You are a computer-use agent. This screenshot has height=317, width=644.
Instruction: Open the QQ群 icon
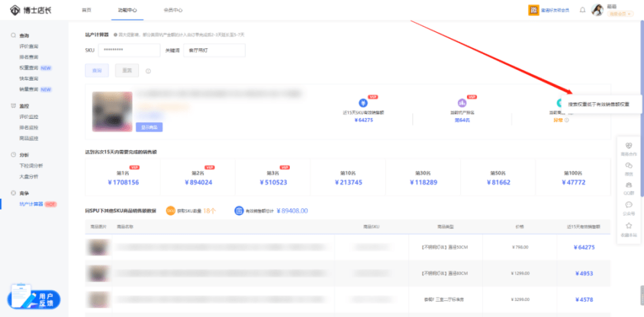click(x=629, y=185)
